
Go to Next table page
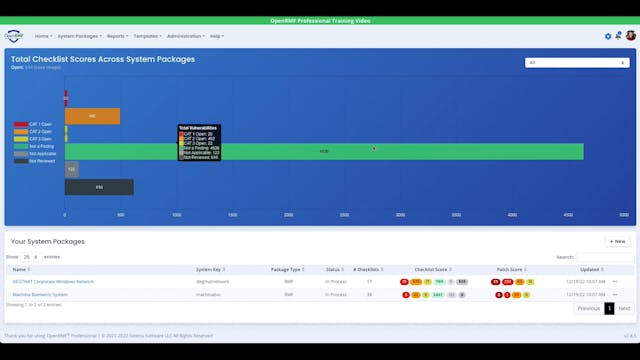point(624,308)
